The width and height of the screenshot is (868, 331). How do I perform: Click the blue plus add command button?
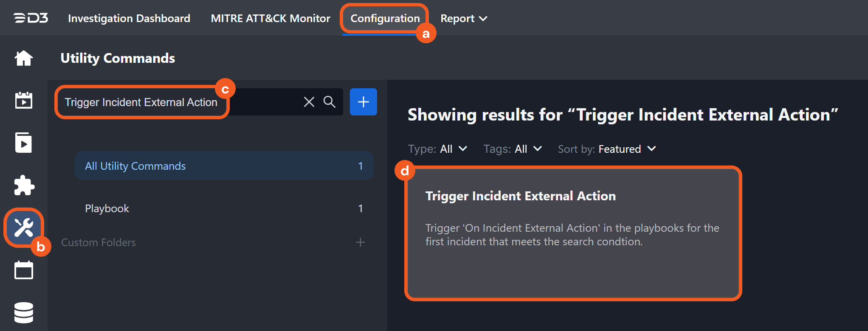click(363, 102)
